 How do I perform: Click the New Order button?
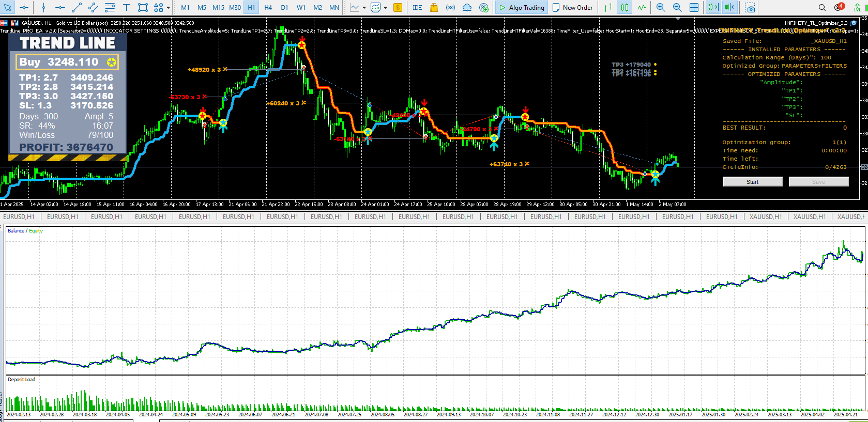point(572,7)
